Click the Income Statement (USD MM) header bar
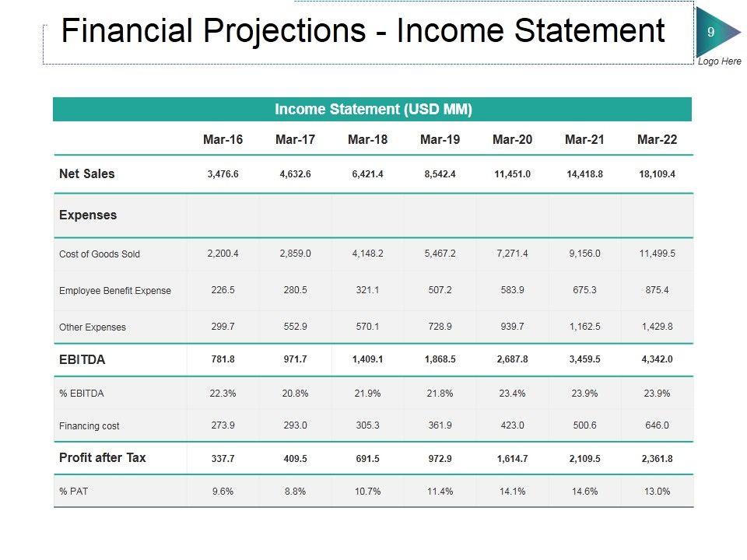 (373, 110)
